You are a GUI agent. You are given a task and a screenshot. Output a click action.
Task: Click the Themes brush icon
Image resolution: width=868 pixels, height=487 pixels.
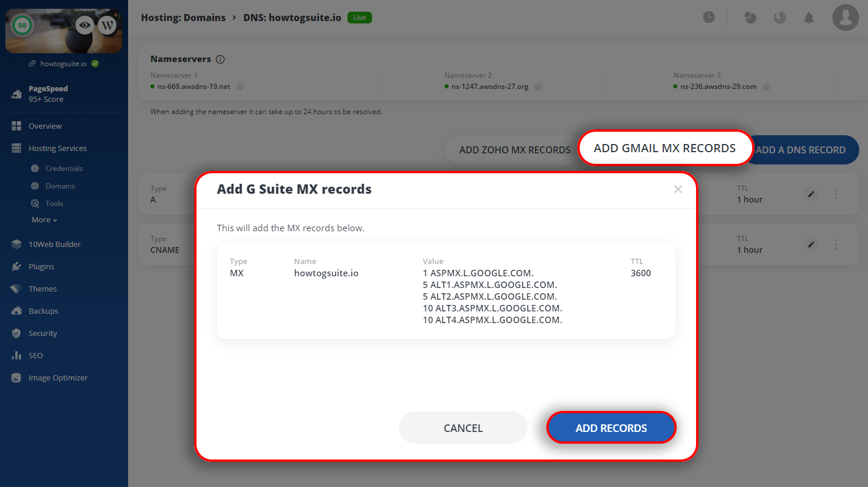[16, 289]
